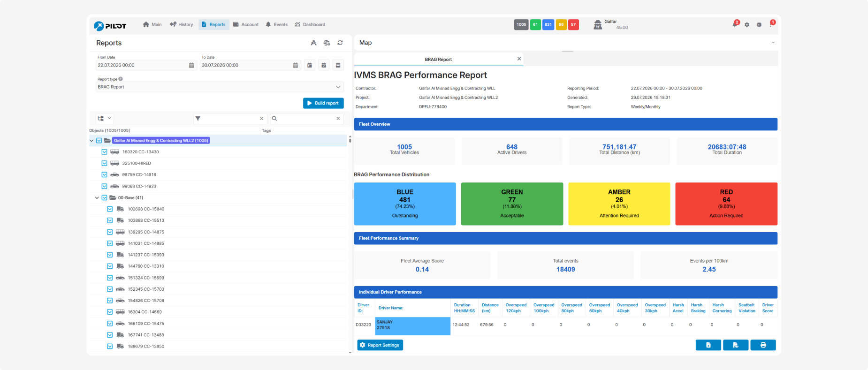The image size is (868, 370).
Task: Collapse the 00-Base (41) folder
Action: (97, 198)
